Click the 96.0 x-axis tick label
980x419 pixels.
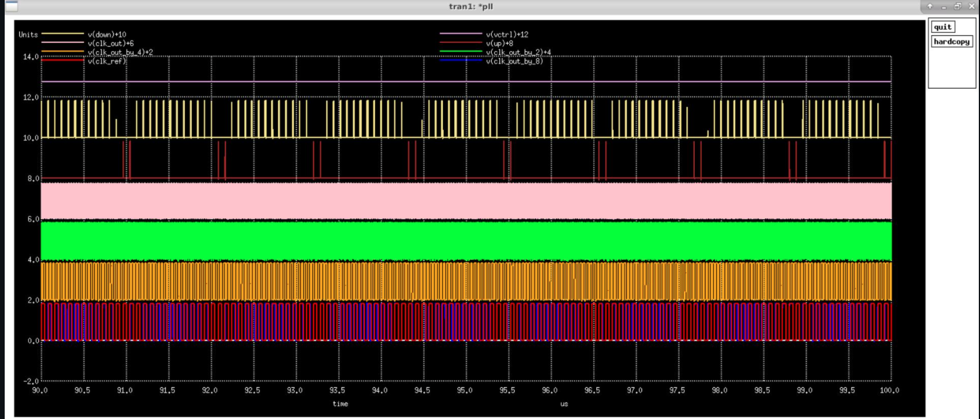pyautogui.click(x=550, y=390)
